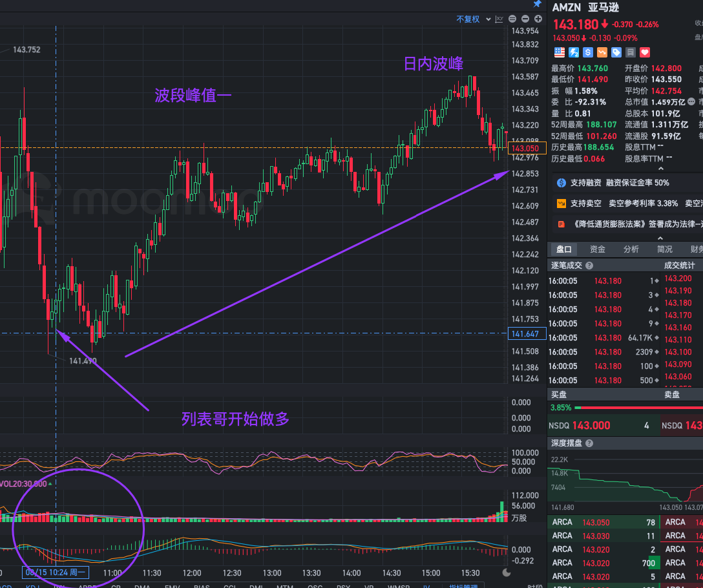Open the 成交统计 panel
Viewport: 703px width, 588px height.
coord(679,266)
